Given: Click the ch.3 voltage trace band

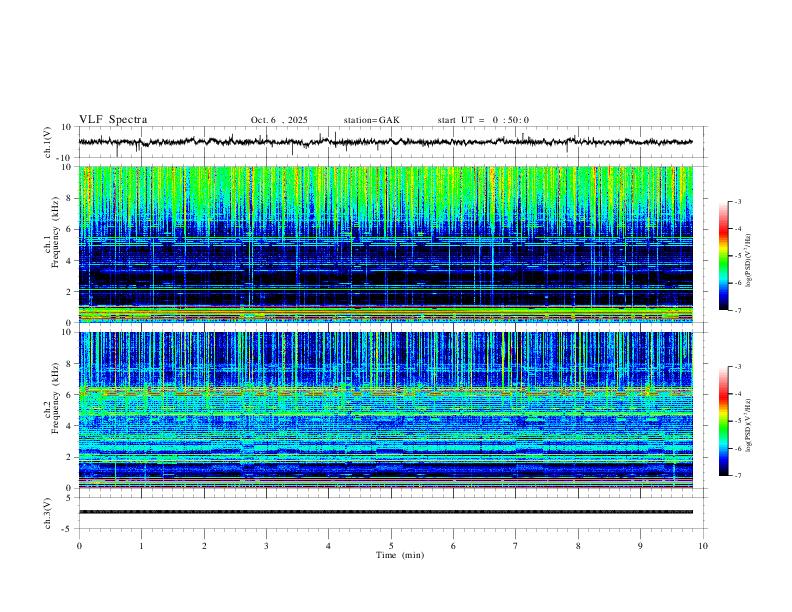Looking at the screenshot, I should pos(385,512).
